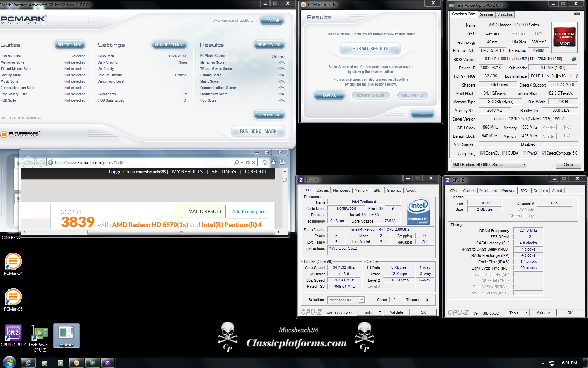
Task: Toggle the PhysX checkbox in GPU-Z
Action: coord(524,153)
